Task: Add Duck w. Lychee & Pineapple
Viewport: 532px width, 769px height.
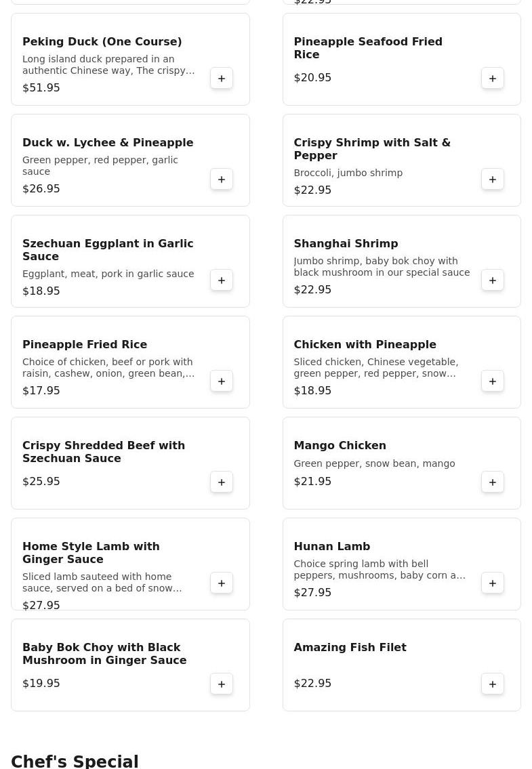Action: coord(222,180)
